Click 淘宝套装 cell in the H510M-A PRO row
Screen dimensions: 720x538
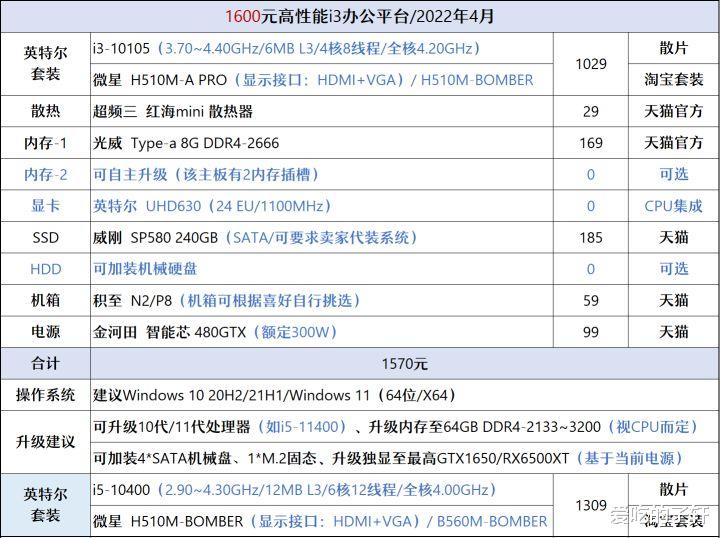[673, 79]
